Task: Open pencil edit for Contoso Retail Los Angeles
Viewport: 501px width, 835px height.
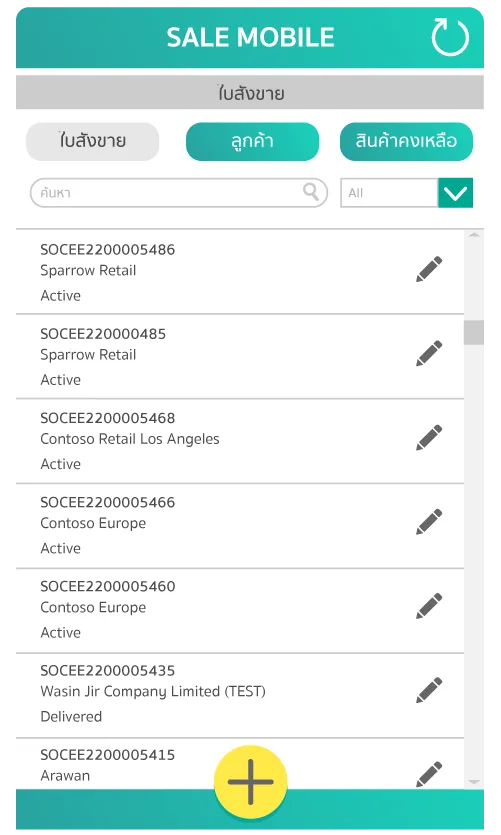Action: tap(429, 437)
